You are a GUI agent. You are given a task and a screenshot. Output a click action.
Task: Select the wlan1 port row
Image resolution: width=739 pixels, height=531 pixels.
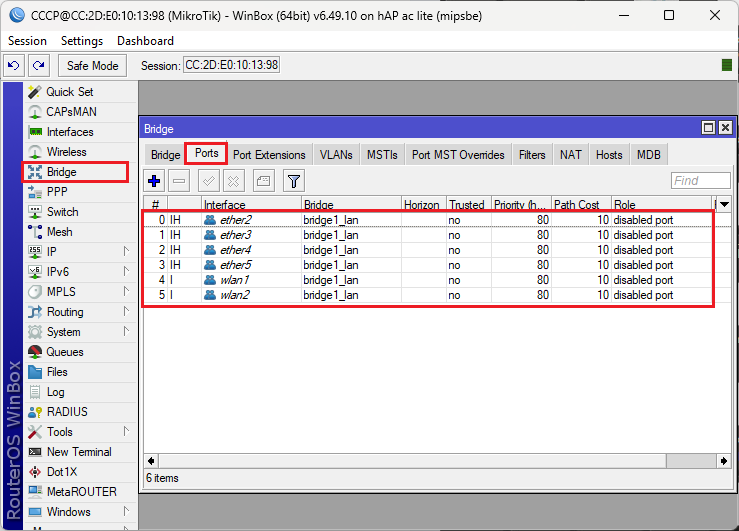click(428, 280)
